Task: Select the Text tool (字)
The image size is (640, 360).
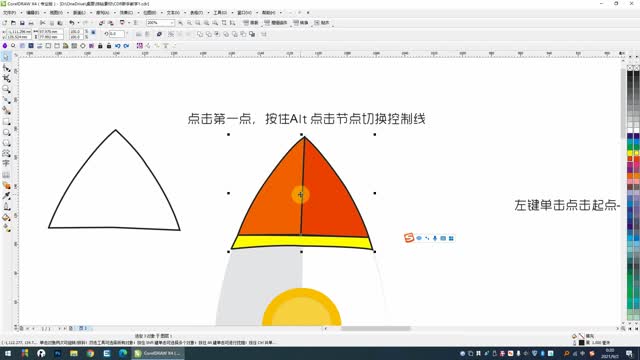Action: (6, 163)
